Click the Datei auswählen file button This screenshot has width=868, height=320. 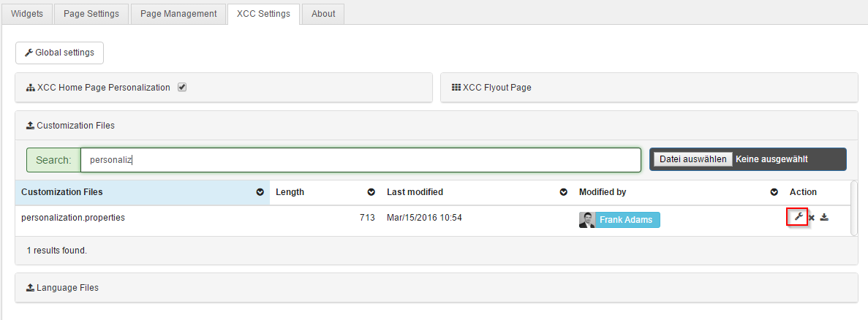point(692,159)
